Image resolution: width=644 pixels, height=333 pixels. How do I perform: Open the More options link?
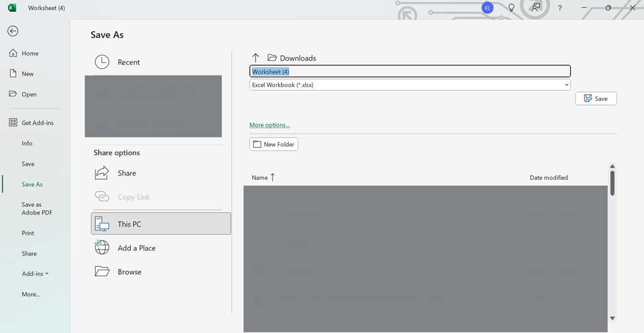point(269,125)
